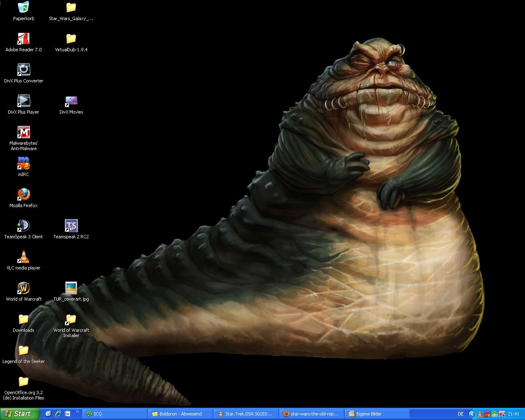
Task: Switch to the Boldoron - Abwesend window
Action: 181,414
